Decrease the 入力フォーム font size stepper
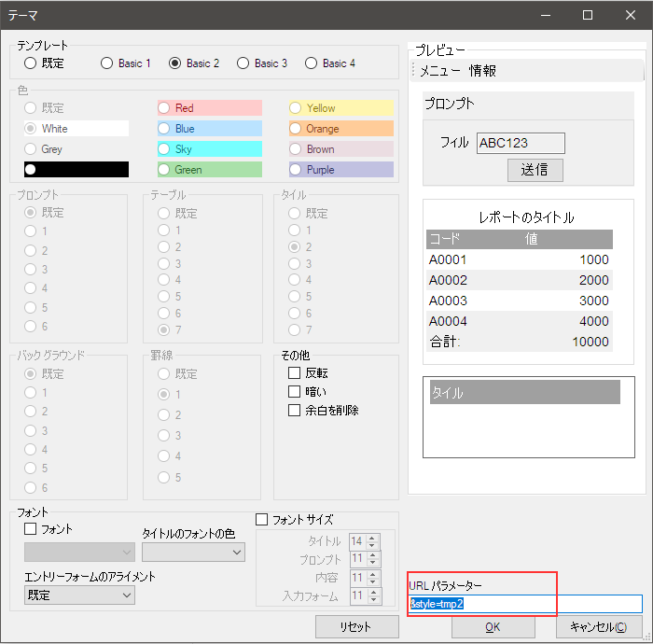 pyautogui.click(x=373, y=599)
